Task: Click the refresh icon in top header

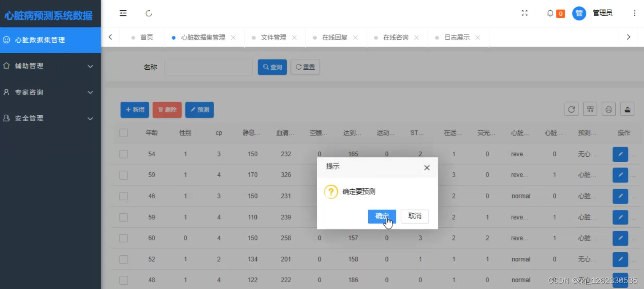Action: 149,13
